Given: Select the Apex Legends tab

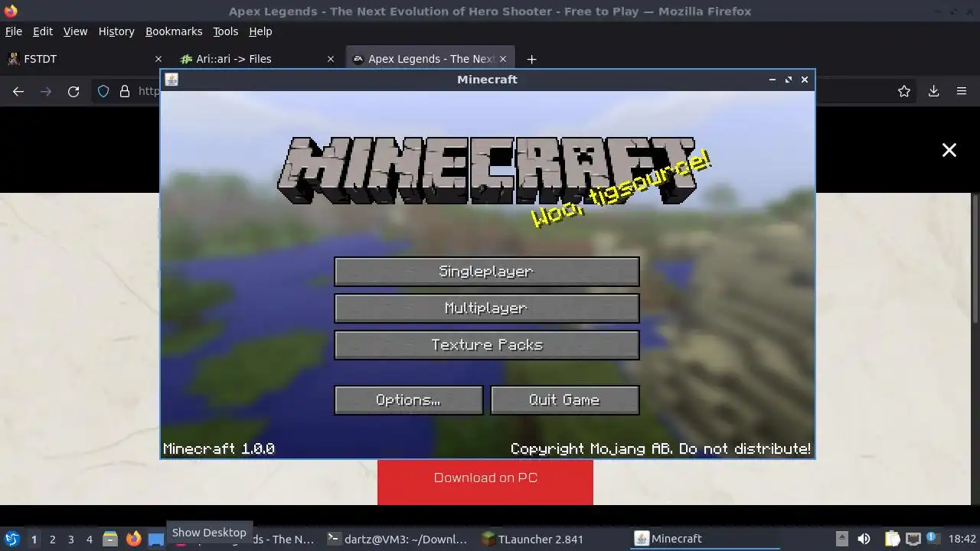Looking at the screenshot, I should tap(429, 59).
